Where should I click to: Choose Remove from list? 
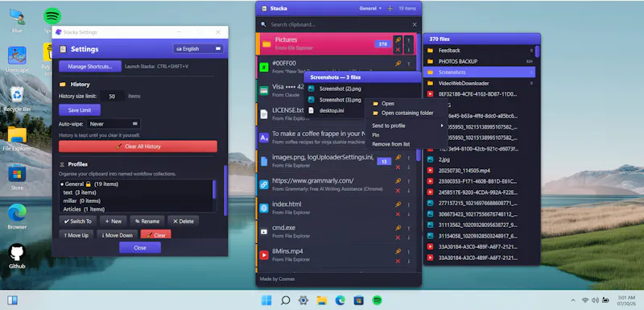pos(407,144)
